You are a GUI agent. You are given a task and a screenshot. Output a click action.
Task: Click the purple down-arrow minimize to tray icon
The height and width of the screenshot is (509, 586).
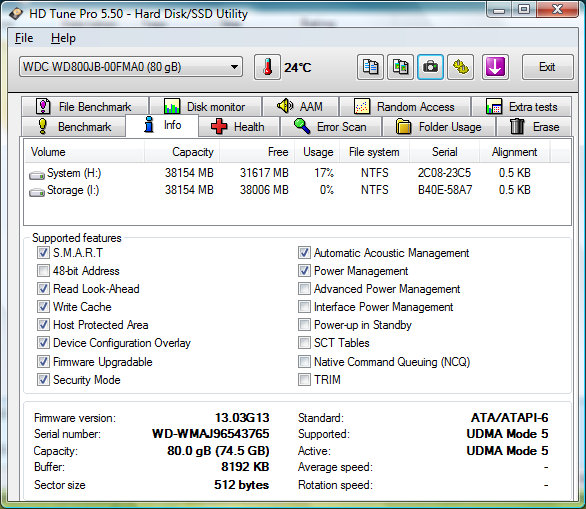[x=495, y=67]
